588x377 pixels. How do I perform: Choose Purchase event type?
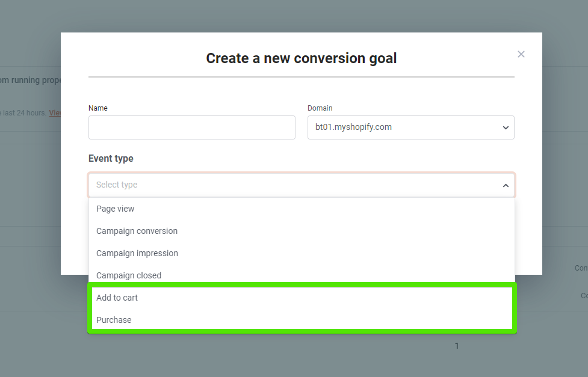point(302,320)
